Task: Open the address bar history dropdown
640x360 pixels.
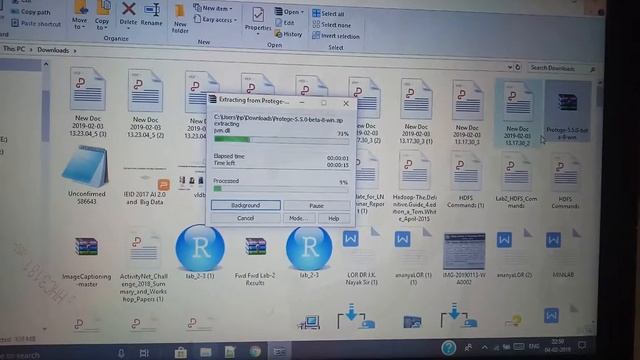Action: point(510,67)
